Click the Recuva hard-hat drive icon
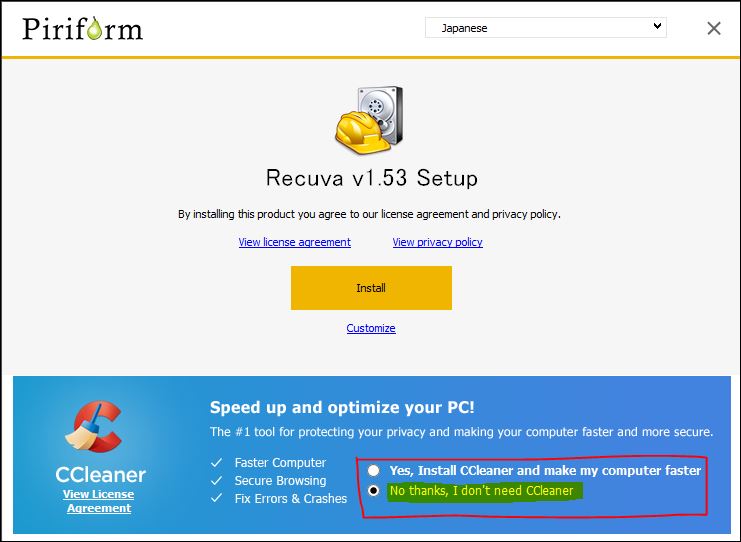The height and width of the screenshot is (542, 741). (369, 120)
